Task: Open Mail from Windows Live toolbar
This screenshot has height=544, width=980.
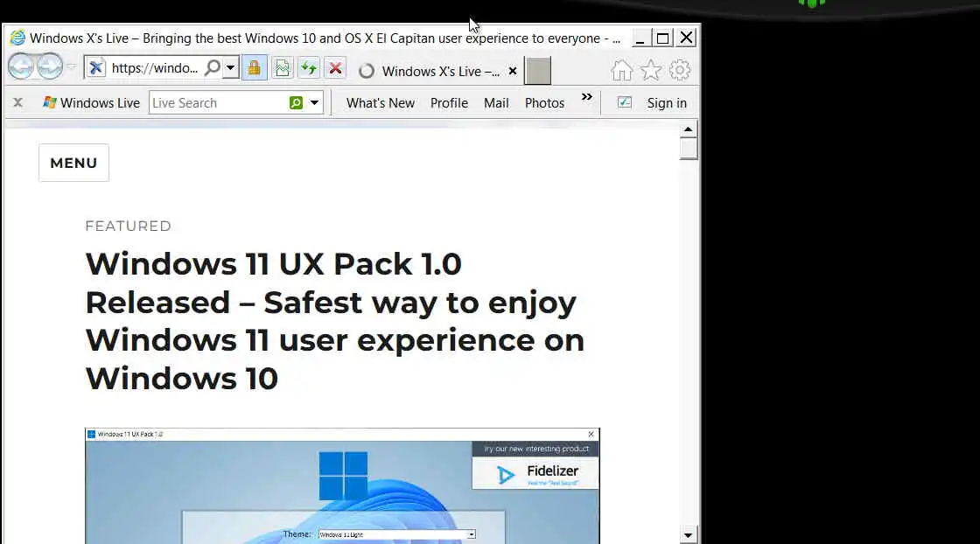Action: (x=496, y=103)
